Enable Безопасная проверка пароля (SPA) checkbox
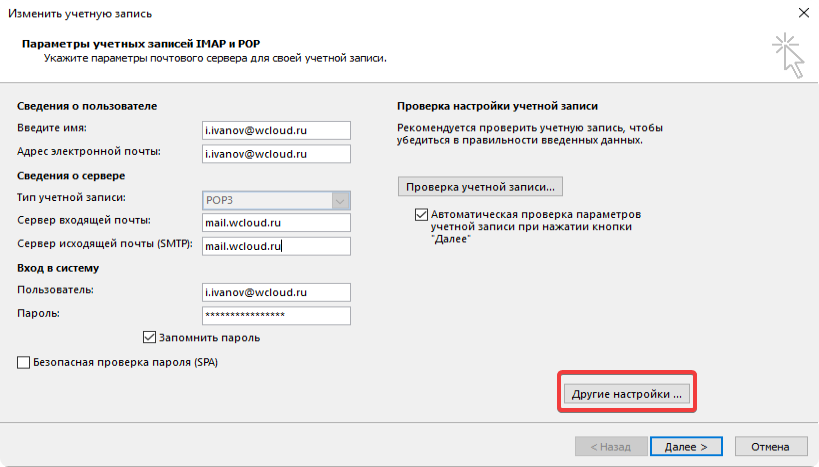Screen dimensions: 819x467 (x=24, y=363)
